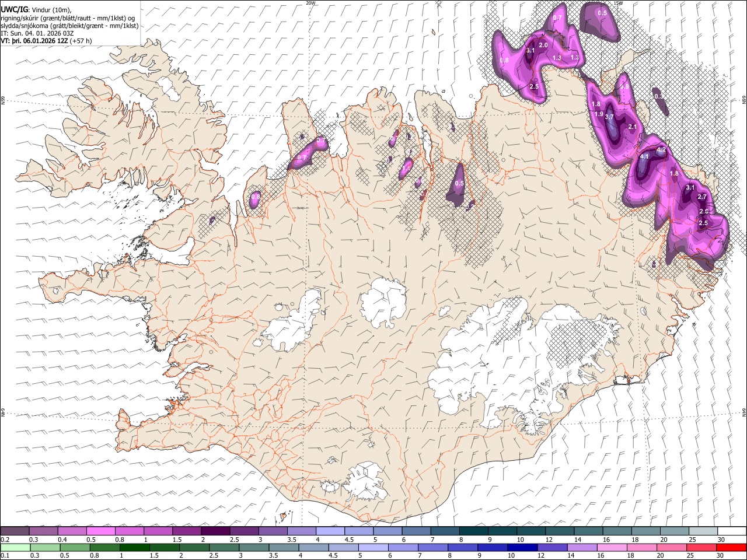Click the 3.7 snowfall value label
The width and height of the screenshot is (747, 560).
point(609,117)
